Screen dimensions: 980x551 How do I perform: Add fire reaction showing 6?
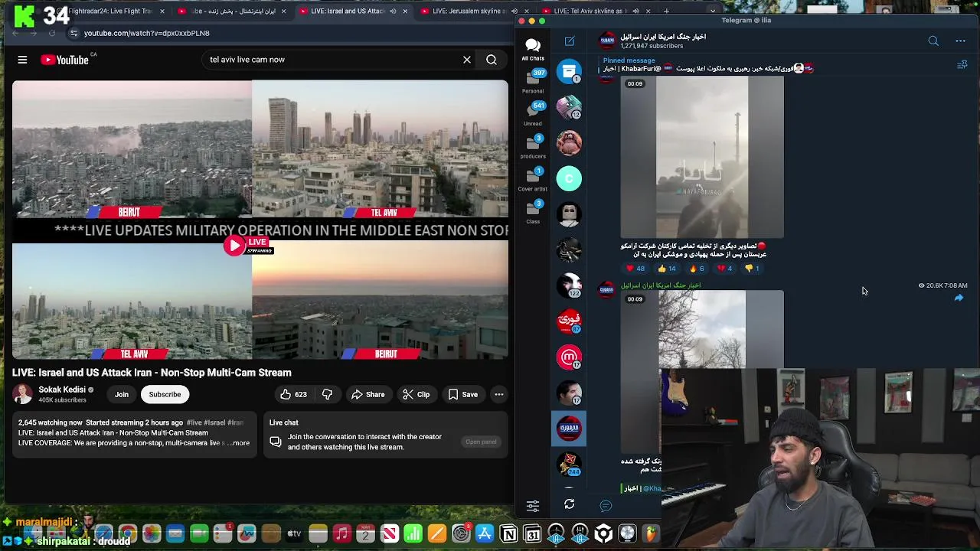[697, 269]
